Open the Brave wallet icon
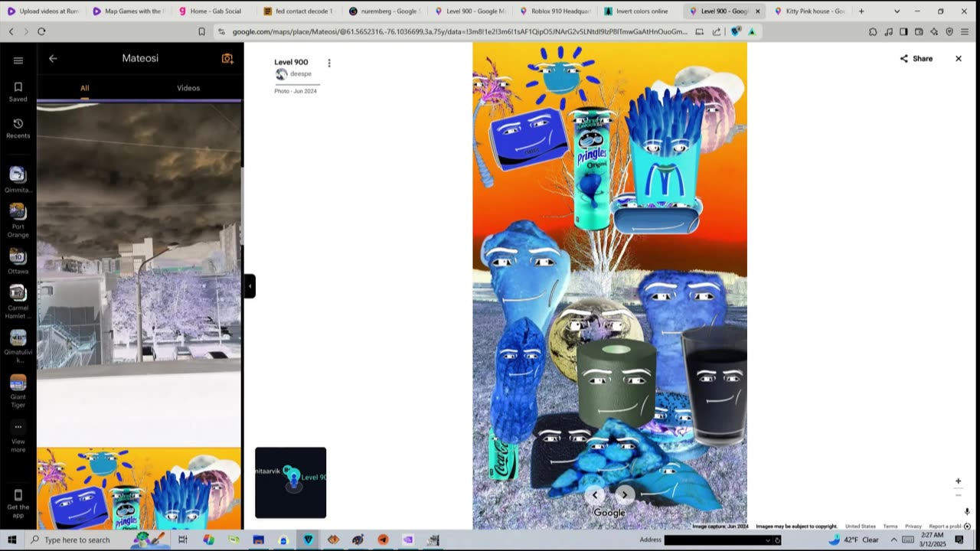Screen dimensions: 980x551 tap(919, 31)
